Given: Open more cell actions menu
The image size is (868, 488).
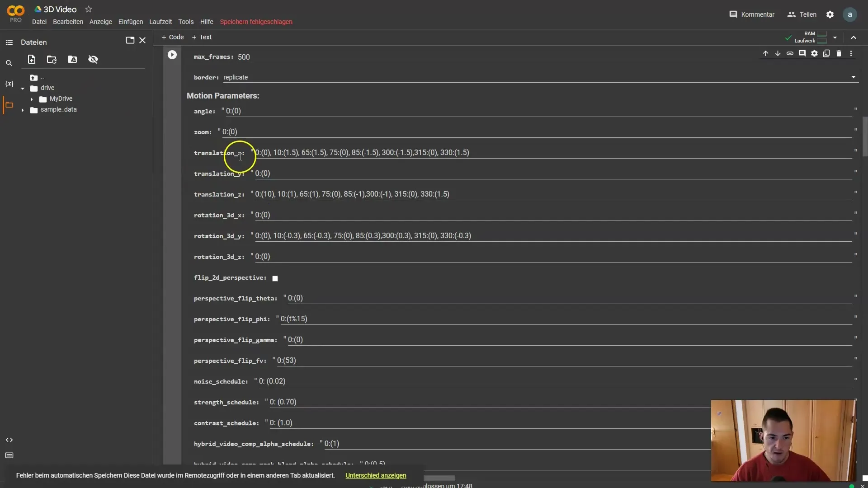Looking at the screenshot, I should 851,53.
